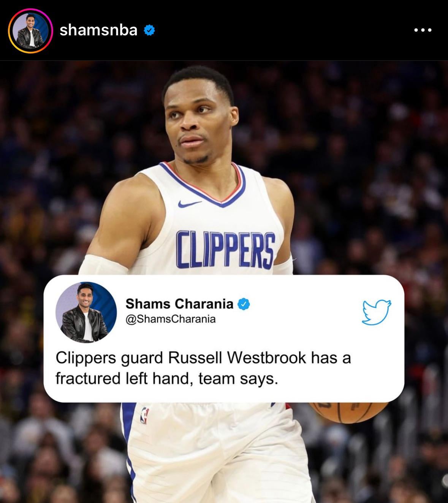This screenshot has width=448, height=503.
Task: Click Shams Charania tweet profile picture
Action: [x=86, y=312]
